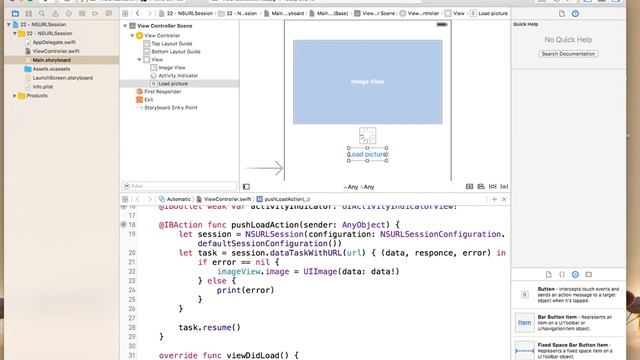
Task: Select the Image View on canvas
Action: tap(367, 82)
